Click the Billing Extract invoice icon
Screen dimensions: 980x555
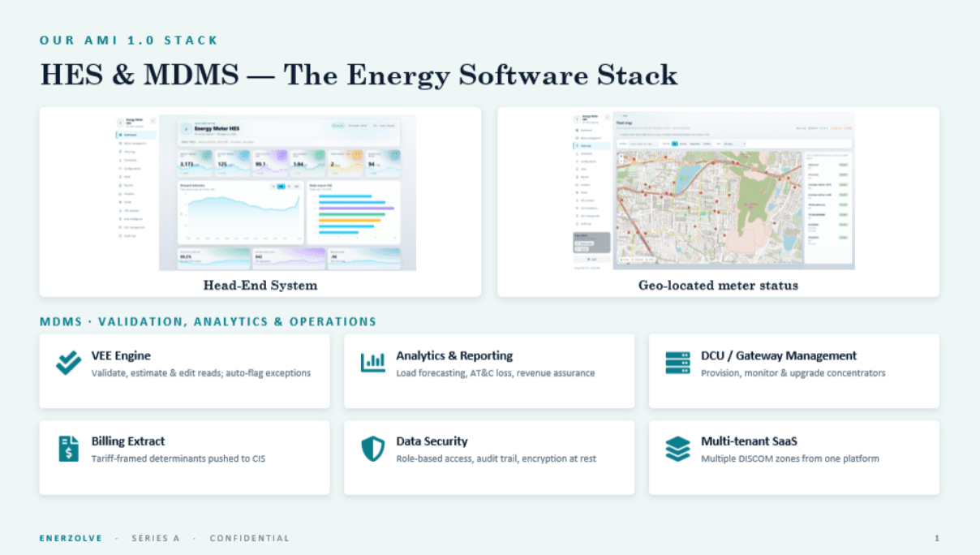pyautogui.click(x=68, y=449)
